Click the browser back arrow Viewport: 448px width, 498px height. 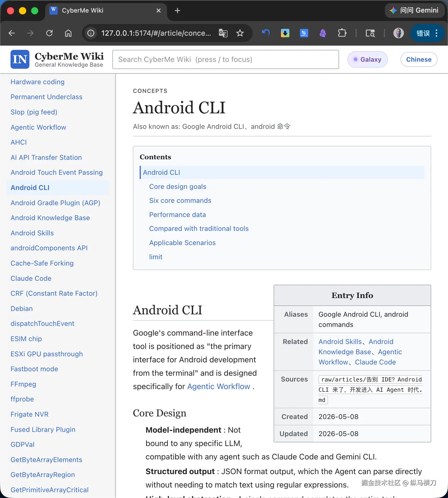[x=12, y=33]
